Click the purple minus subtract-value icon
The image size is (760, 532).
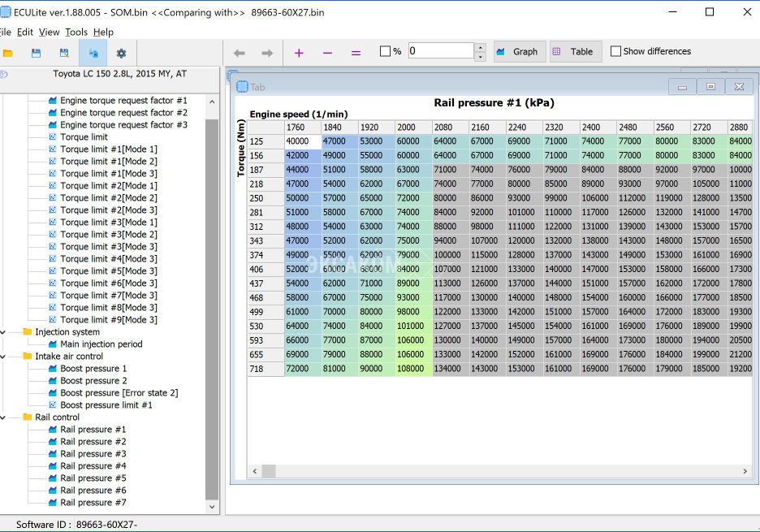327,53
